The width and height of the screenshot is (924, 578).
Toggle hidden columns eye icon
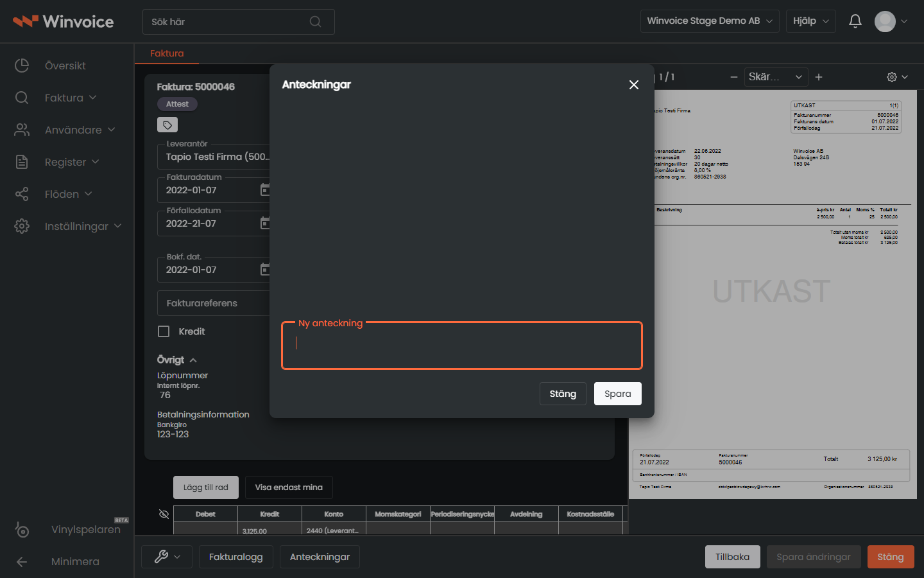click(164, 514)
